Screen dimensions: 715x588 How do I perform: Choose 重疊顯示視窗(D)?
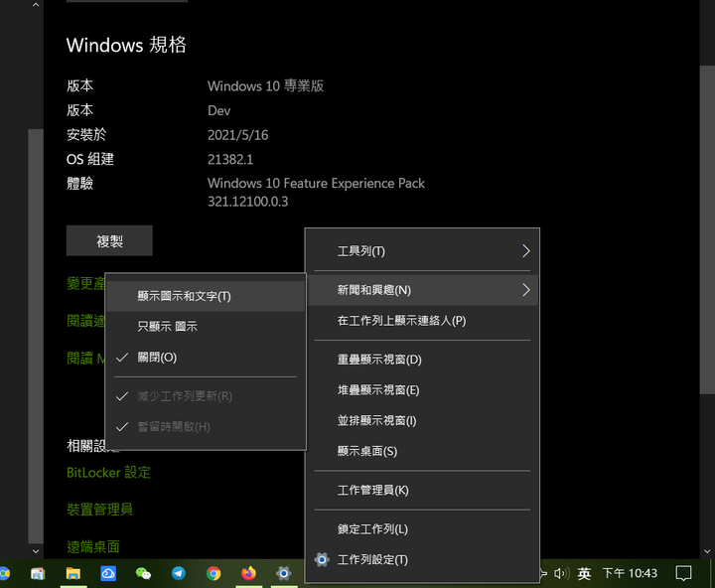click(x=422, y=360)
